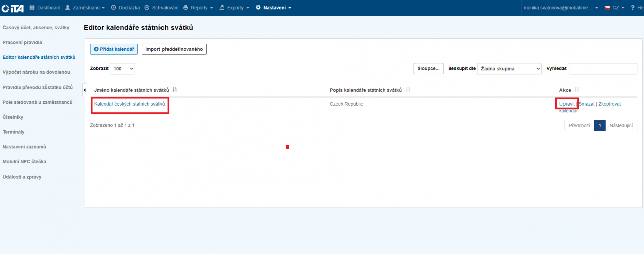The width and height of the screenshot is (644, 254).
Task: Open Zobrazit rows-per-page dropdown
Action: click(123, 69)
